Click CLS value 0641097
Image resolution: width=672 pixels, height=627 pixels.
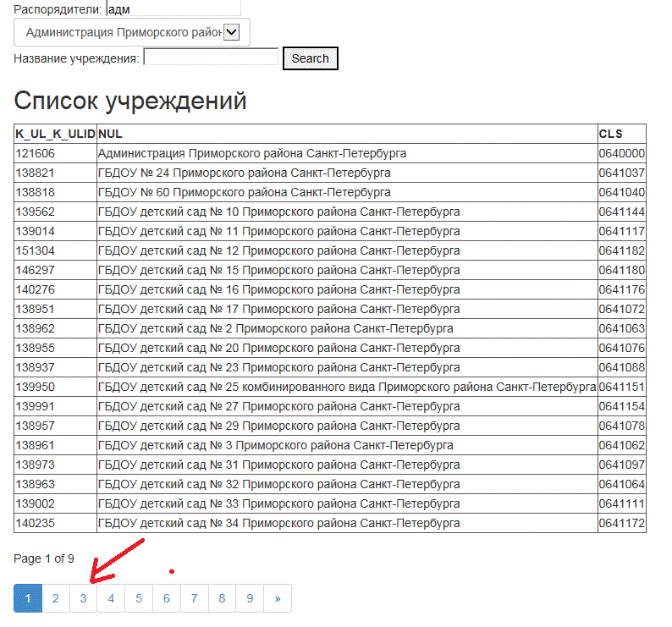pos(622,465)
